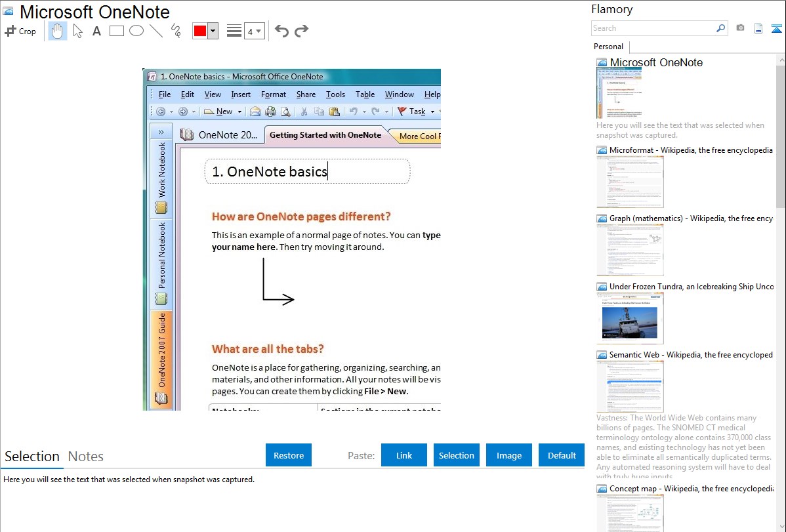This screenshot has width=786, height=532.
Task: Open the Selection tab
Action: coord(32,457)
